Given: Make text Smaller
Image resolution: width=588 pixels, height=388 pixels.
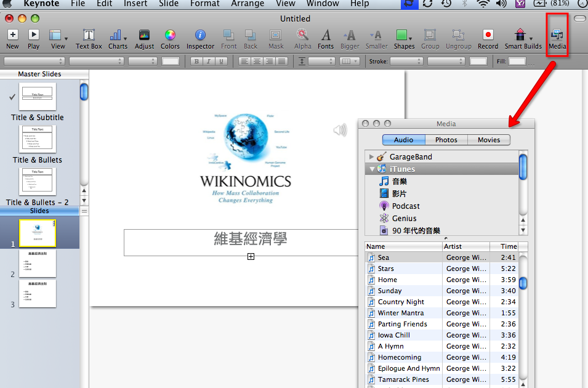Looking at the screenshot, I should click(x=376, y=39).
